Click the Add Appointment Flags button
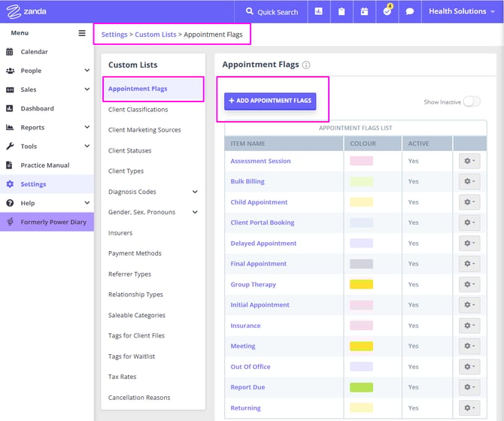This screenshot has height=421, width=504. pyautogui.click(x=270, y=101)
